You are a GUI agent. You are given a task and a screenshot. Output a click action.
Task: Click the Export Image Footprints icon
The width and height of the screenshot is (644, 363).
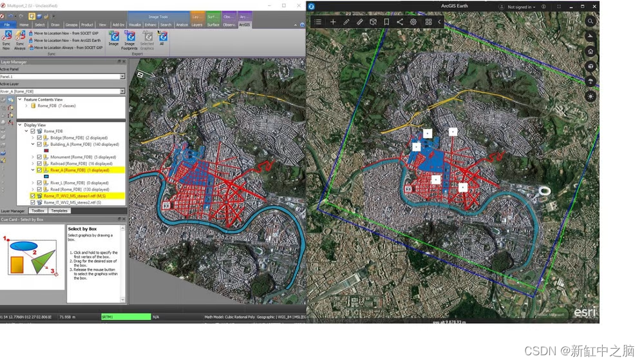coord(129,39)
